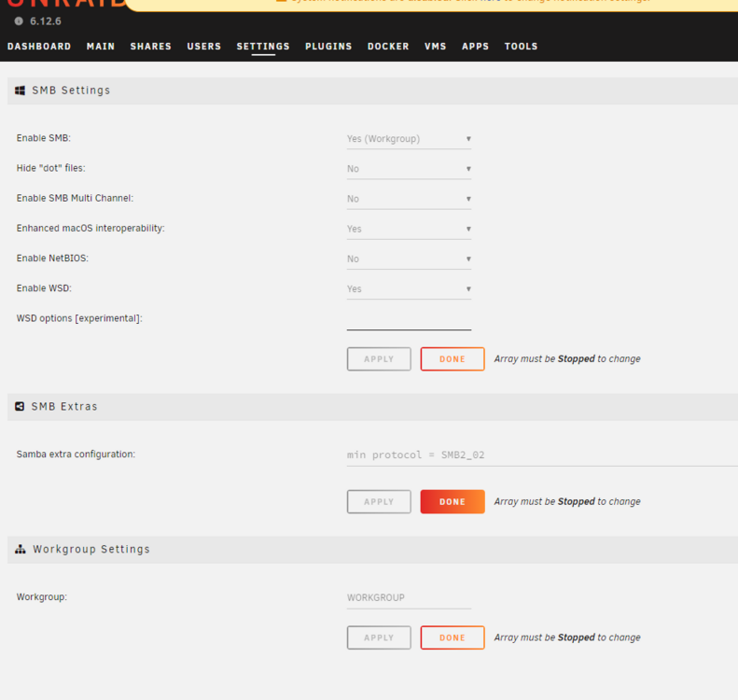Open the Enable SMB dropdown
The image size is (738, 700).
(x=409, y=139)
